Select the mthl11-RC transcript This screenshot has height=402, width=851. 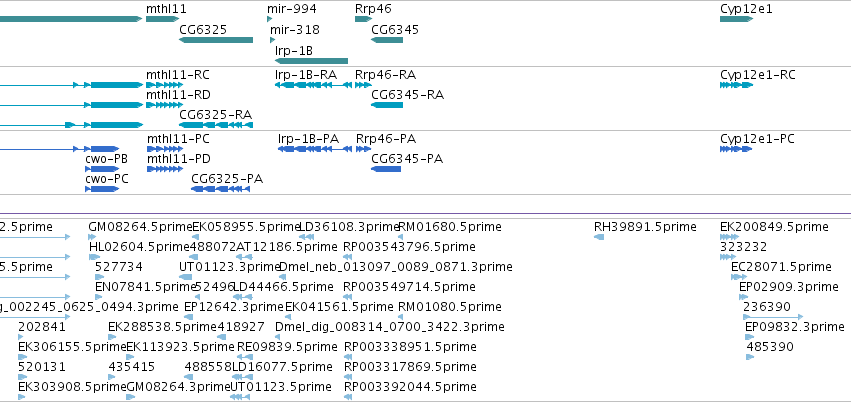164,85
